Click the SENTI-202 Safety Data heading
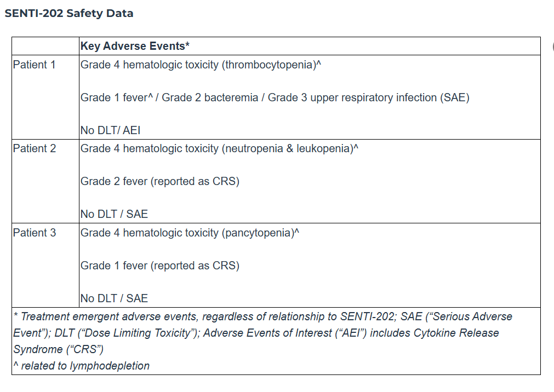Viewport: 554px width, 392px height. [69, 14]
